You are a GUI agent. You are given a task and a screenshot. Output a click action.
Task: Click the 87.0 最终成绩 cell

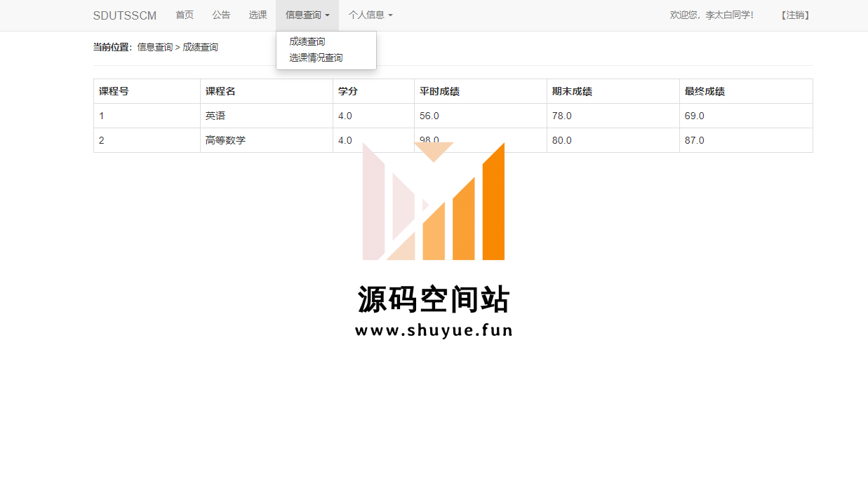pyautogui.click(x=746, y=140)
